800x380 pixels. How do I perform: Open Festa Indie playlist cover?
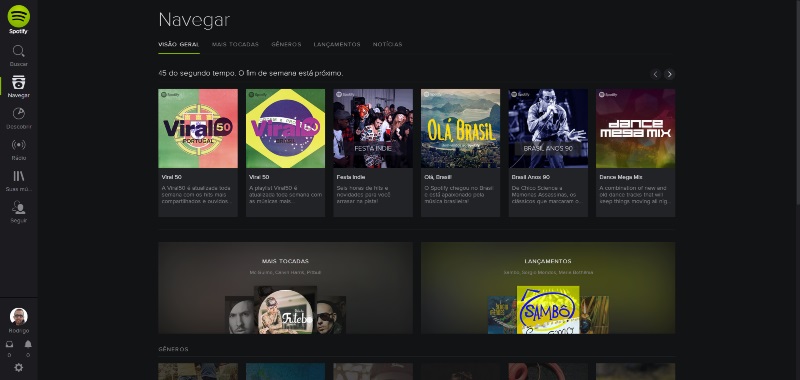(373, 129)
